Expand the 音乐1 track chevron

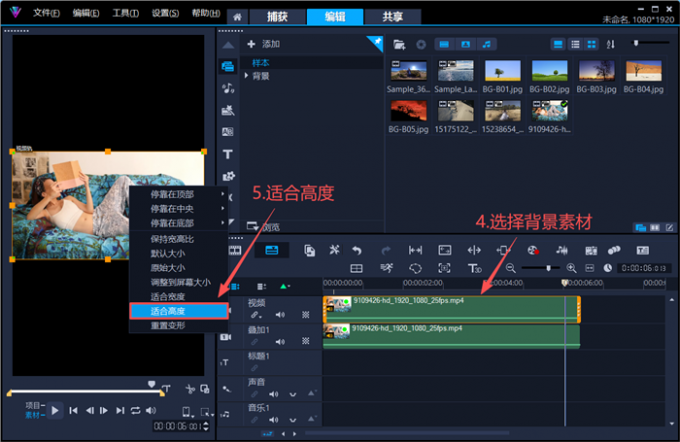tap(293, 420)
